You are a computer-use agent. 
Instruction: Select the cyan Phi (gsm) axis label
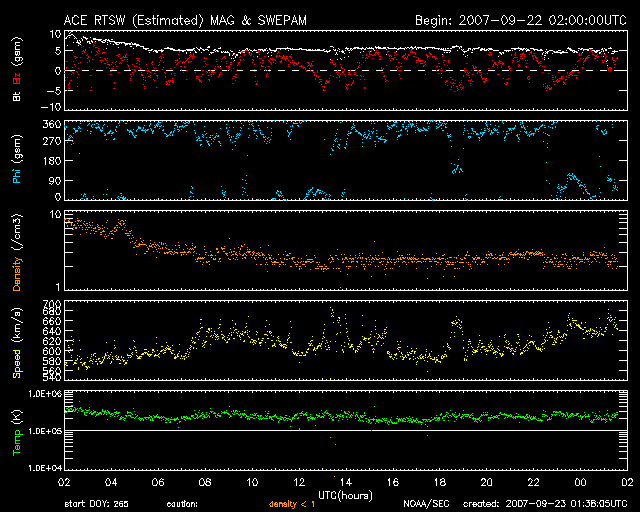[x=16, y=161]
